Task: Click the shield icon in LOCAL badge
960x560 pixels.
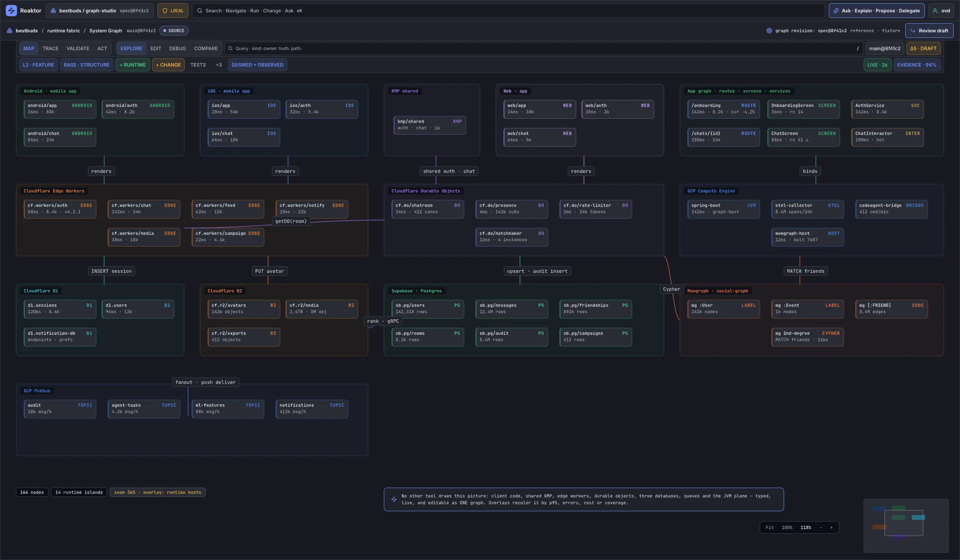Action: point(165,11)
